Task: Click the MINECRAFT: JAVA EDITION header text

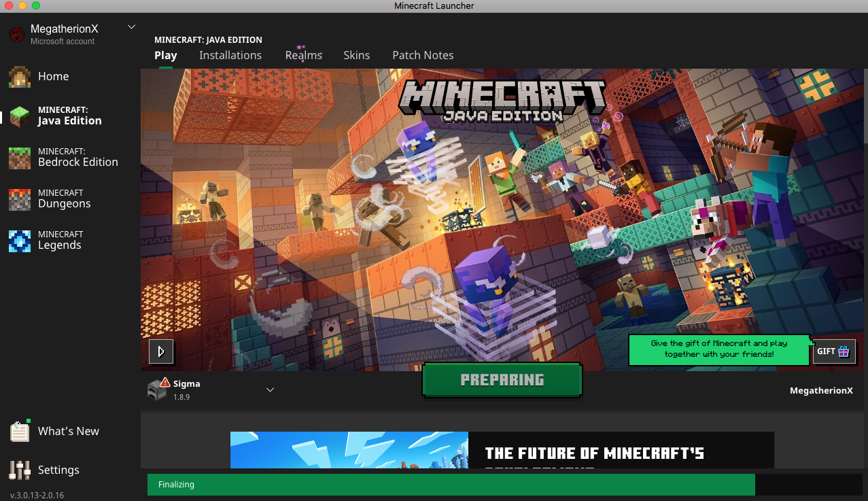Action: [208, 40]
